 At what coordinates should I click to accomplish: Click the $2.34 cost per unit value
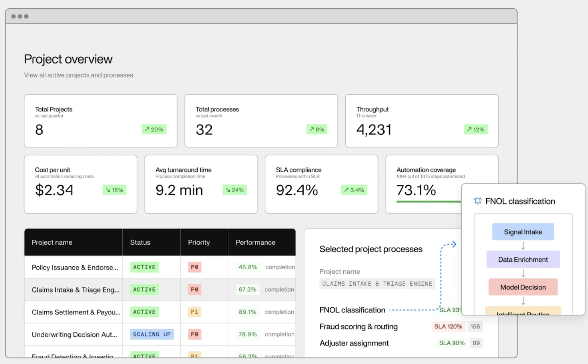click(54, 190)
